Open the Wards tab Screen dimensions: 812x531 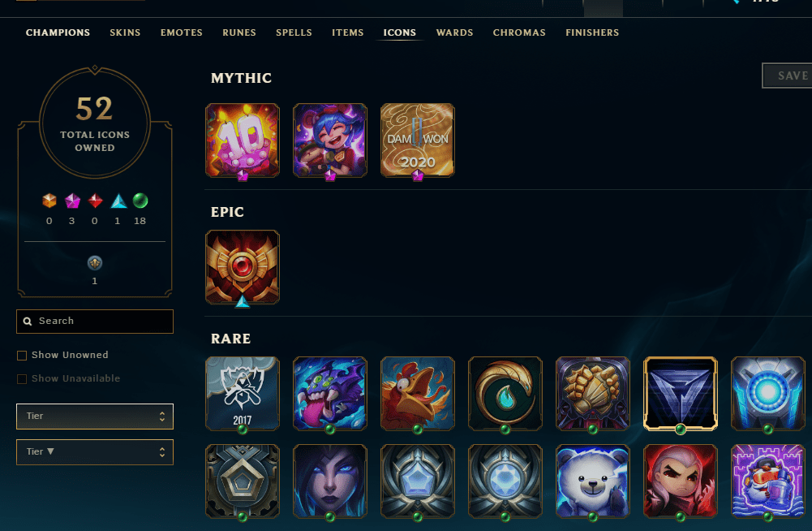[455, 32]
